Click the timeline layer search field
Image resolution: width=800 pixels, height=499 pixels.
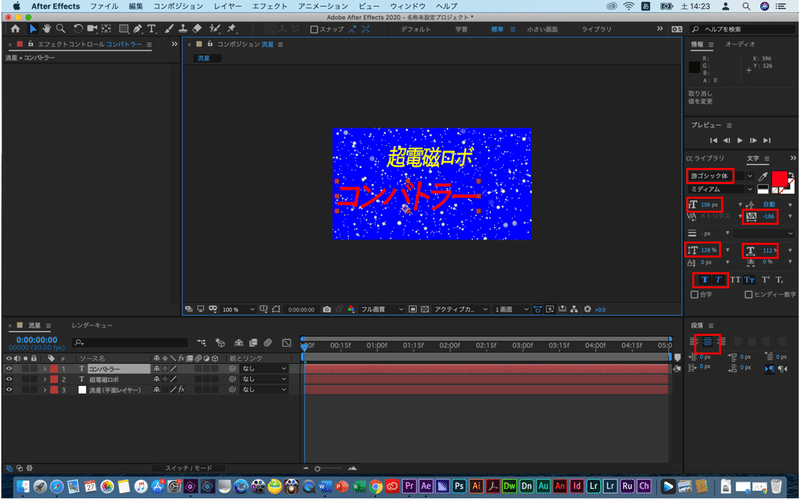[x=130, y=343]
